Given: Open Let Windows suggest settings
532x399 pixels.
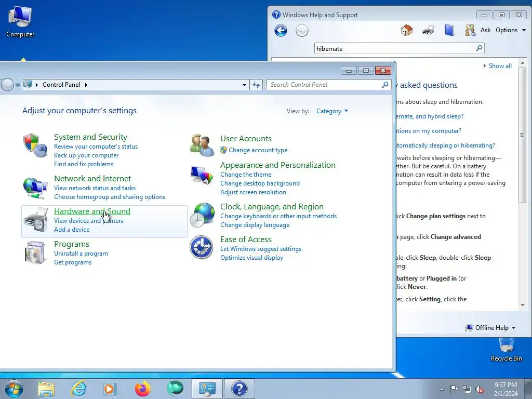Looking at the screenshot, I should tap(261, 249).
